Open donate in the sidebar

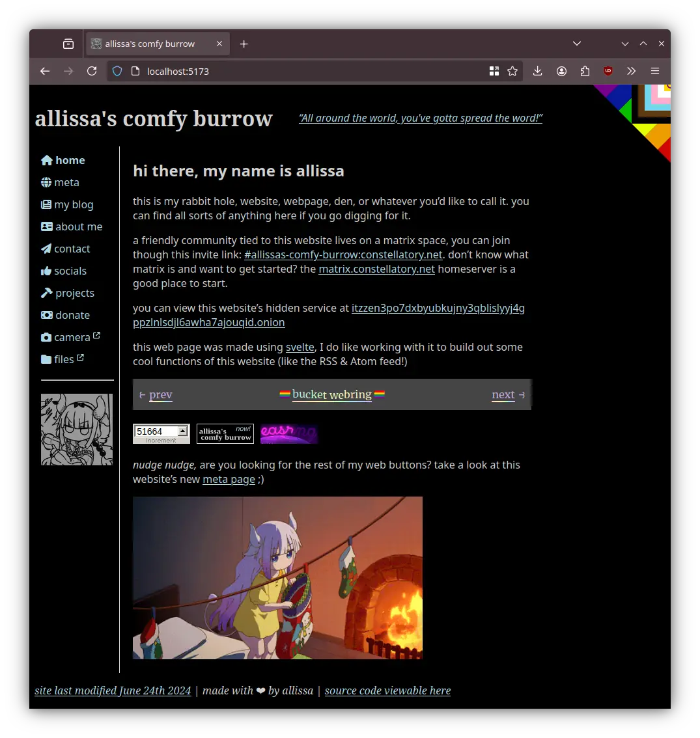pyautogui.click(x=65, y=316)
